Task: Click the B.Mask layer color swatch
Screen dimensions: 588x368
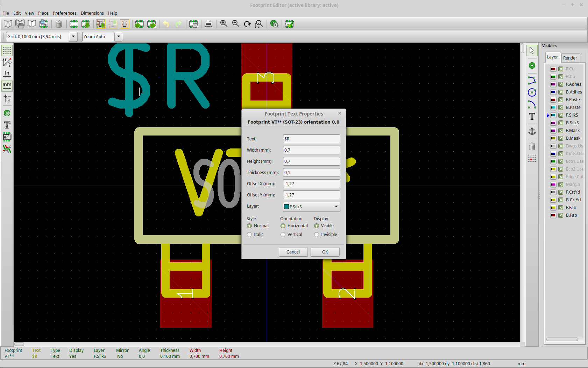Action: [x=553, y=138]
